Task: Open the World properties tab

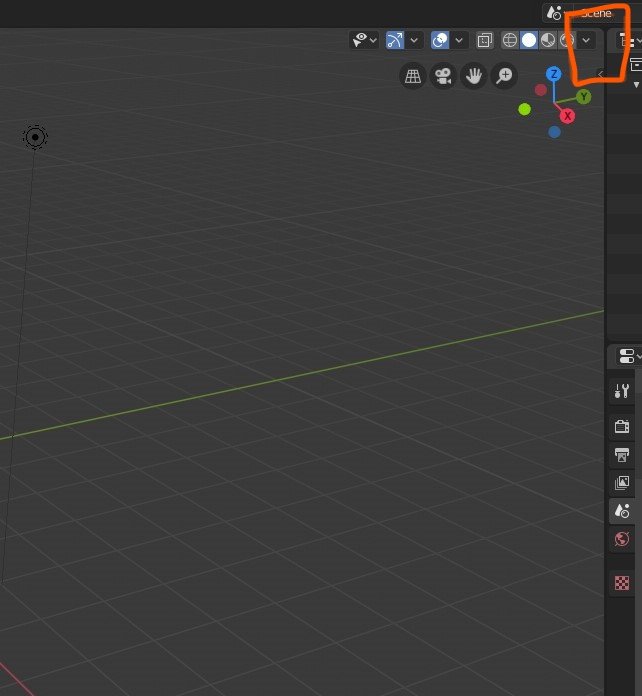Action: pyautogui.click(x=622, y=539)
